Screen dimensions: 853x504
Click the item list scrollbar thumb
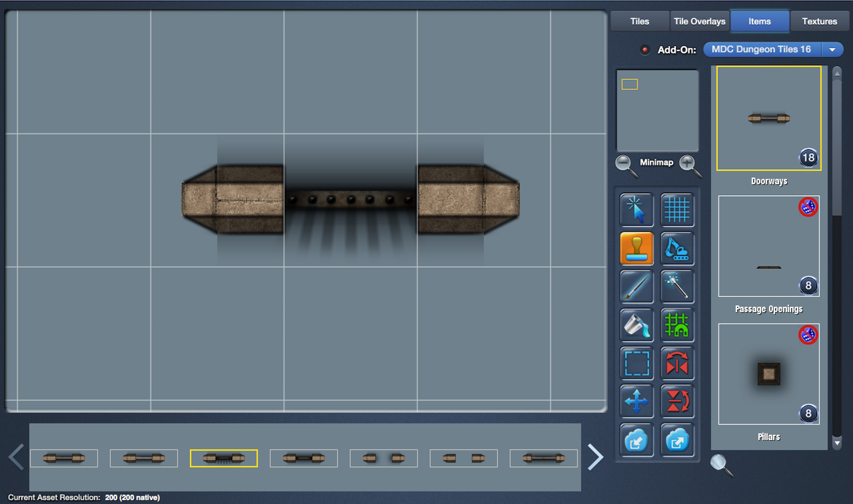pyautogui.click(x=837, y=146)
